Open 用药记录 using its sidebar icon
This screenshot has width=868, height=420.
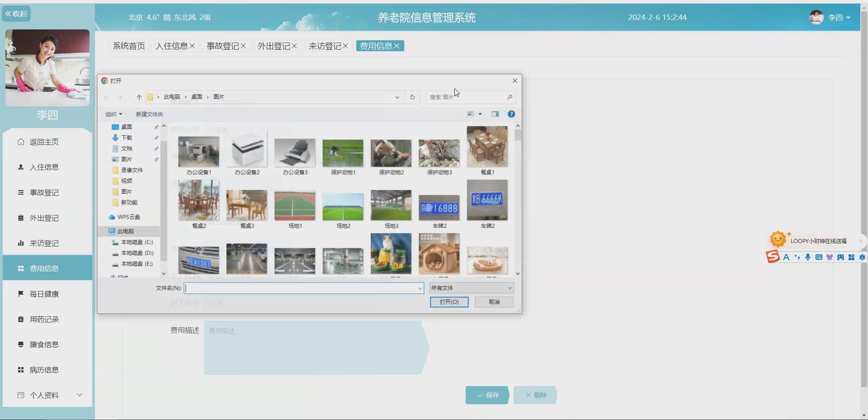pyautogui.click(x=21, y=319)
